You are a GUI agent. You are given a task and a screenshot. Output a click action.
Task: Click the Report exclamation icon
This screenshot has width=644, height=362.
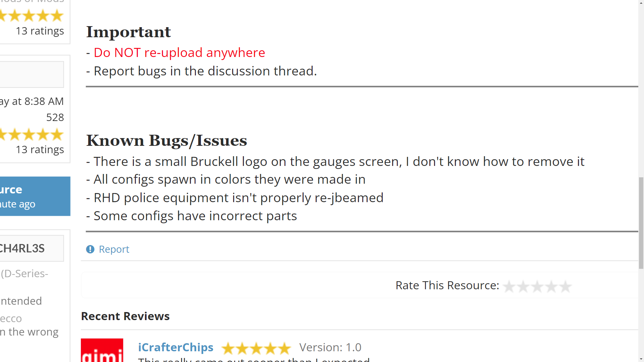(x=90, y=249)
